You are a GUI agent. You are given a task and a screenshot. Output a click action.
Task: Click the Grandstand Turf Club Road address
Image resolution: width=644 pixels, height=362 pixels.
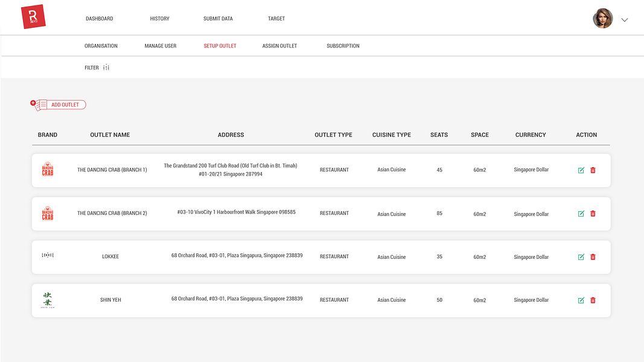[x=231, y=170]
